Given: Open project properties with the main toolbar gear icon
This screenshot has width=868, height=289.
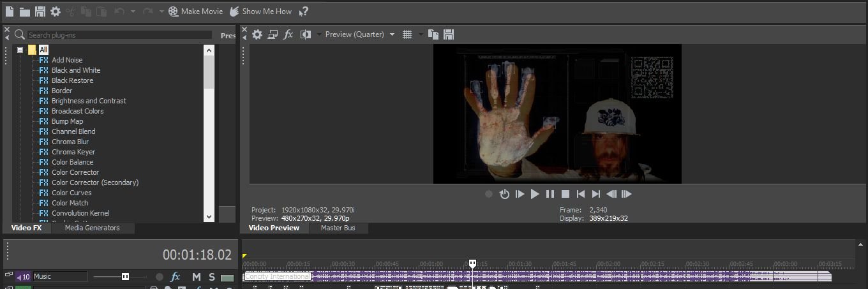Looking at the screenshot, I should coord(56,11).
